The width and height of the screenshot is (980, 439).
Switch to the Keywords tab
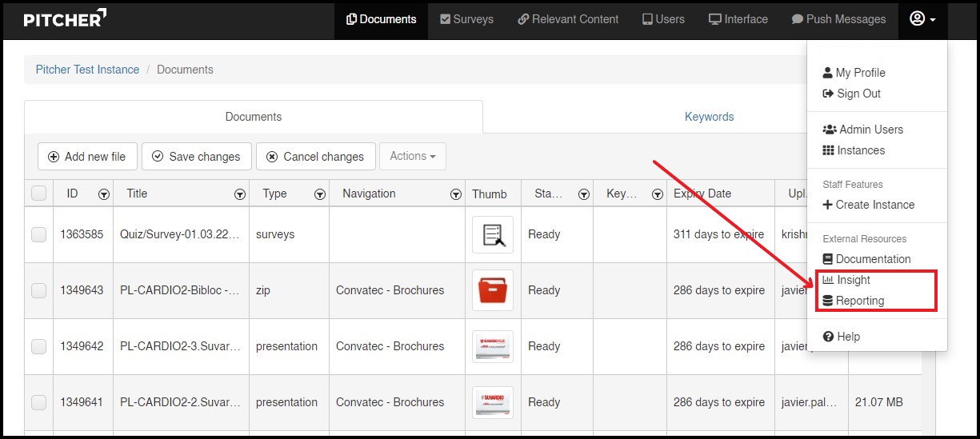pos(709,117)
